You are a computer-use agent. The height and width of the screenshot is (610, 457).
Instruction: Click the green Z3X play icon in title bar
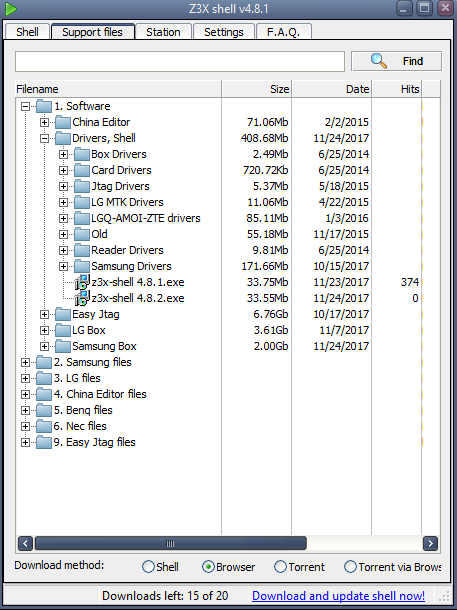(11, 9)
